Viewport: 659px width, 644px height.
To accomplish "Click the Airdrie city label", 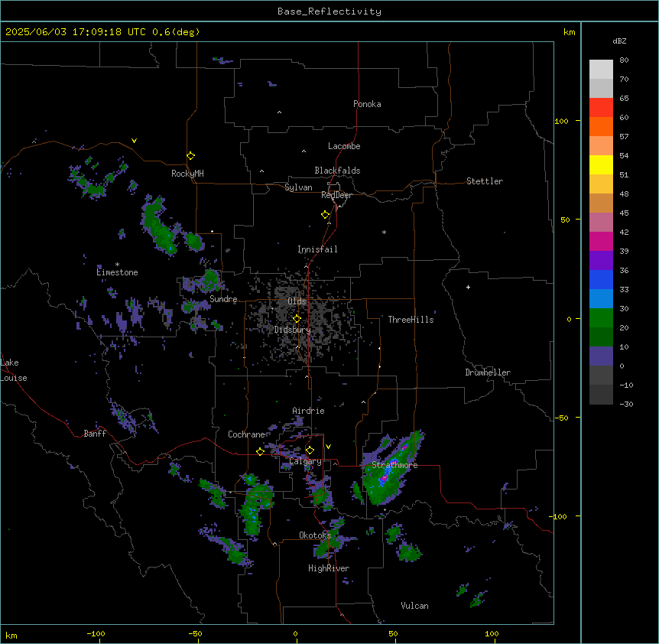I will (308, 411).
